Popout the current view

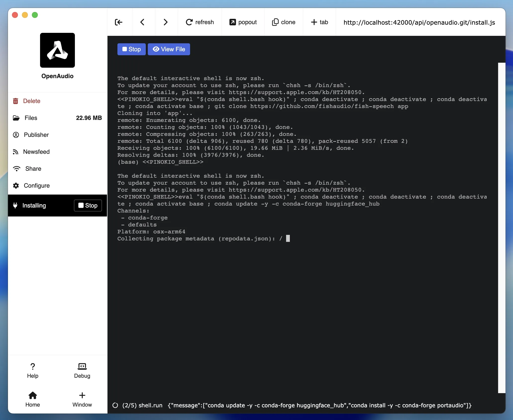243,22
